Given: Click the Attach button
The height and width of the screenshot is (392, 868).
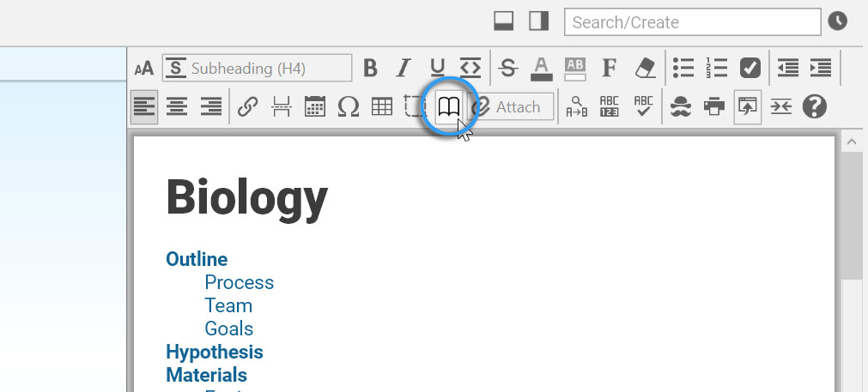Looking at the screenshot, I should coord(511,107).
